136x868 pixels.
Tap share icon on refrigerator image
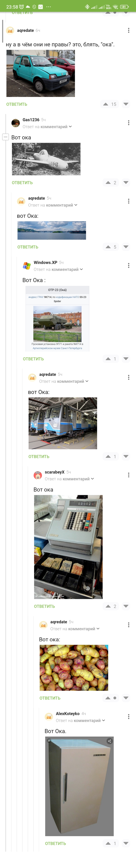click(x=109, y=741)
